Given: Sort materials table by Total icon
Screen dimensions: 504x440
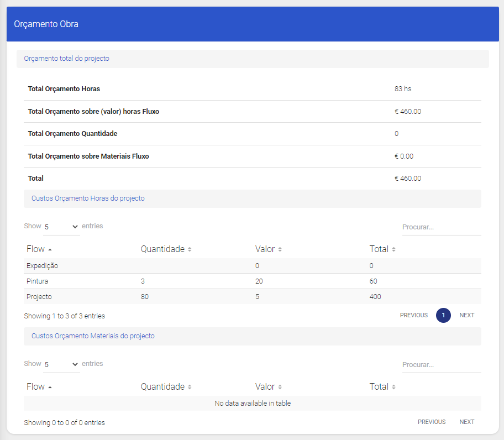Looking at the screenshot, I should coord(393,387).
